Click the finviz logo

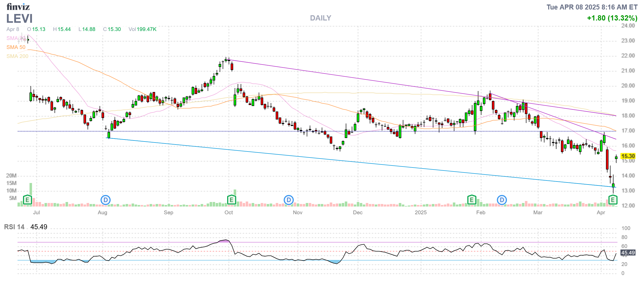(18, 7)
